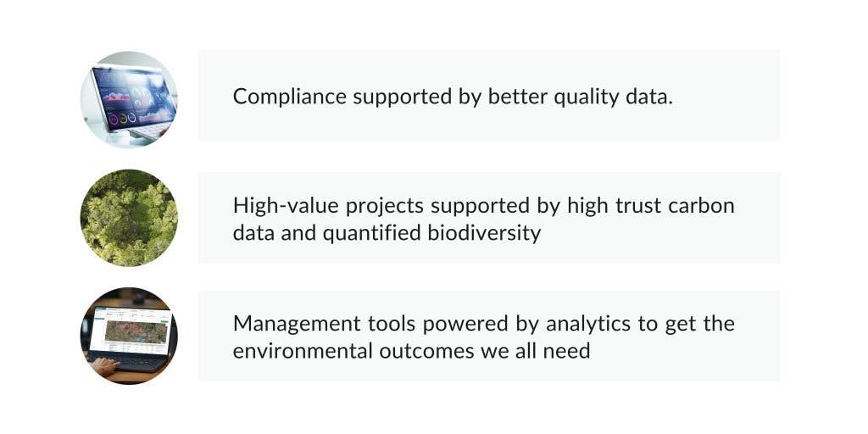This screenshot has width=868, height=434.
Task: Click the keyboard below the dashboard monitor
Action: 151,131
